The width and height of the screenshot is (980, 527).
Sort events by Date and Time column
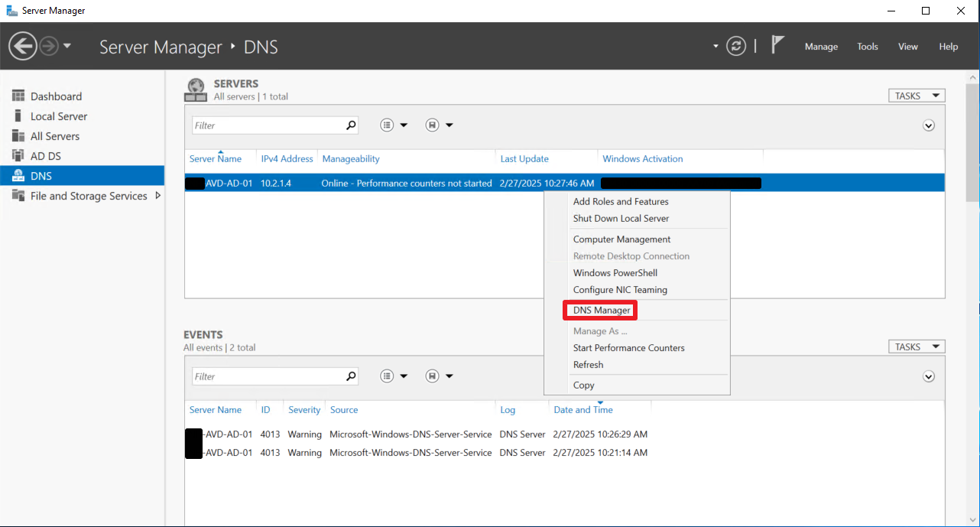[x=583, y=410]
